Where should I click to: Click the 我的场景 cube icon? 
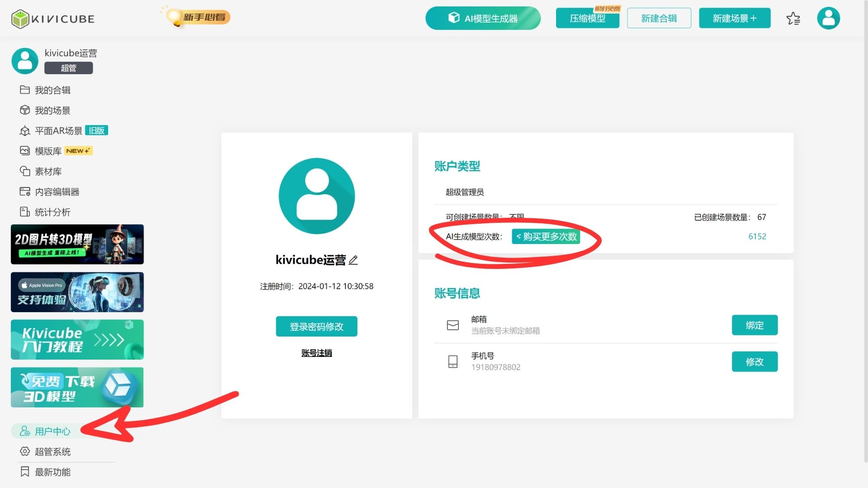click(x=25, y=110)
